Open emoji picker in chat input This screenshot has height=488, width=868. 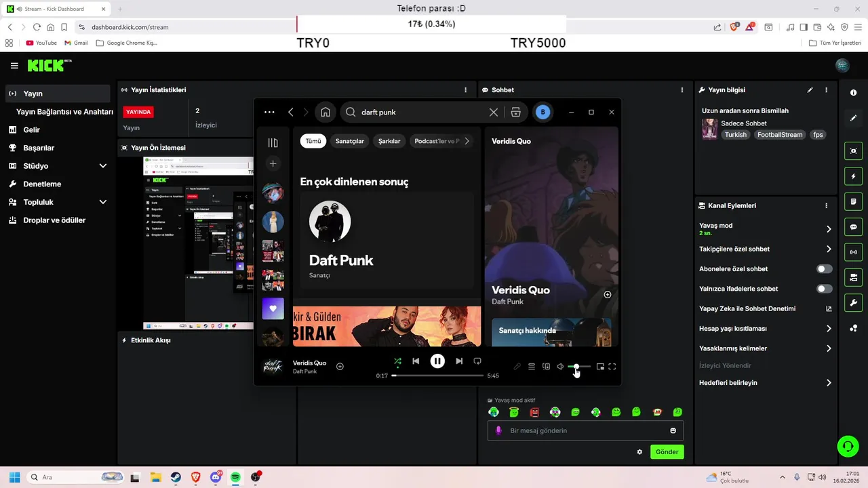[673, 430]
